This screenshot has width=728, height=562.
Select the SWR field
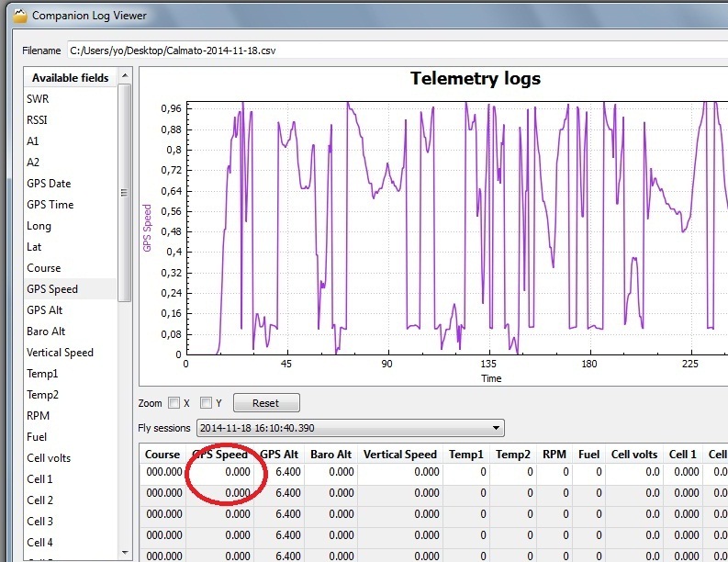39,98
